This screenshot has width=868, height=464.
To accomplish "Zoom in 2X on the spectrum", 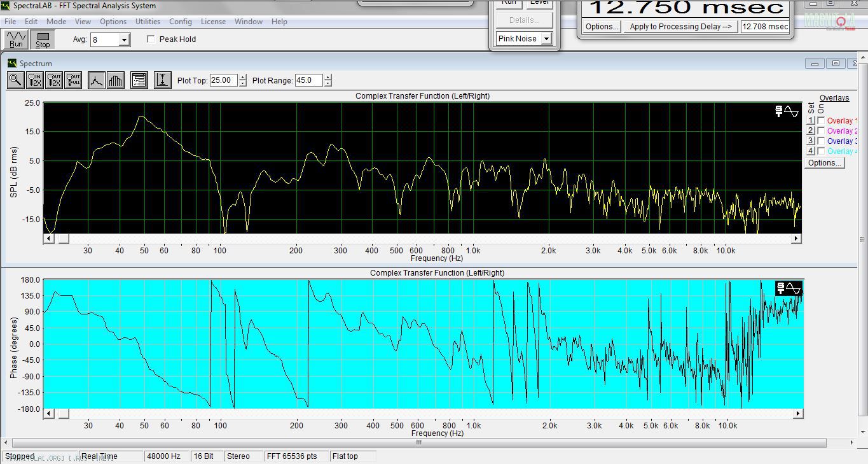I will tap(36, 80).
